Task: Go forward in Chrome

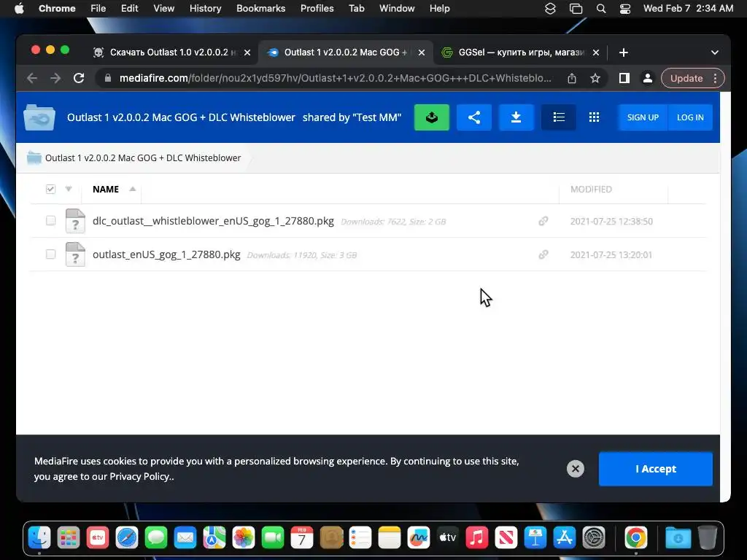Action: click(x=55, y=78)
